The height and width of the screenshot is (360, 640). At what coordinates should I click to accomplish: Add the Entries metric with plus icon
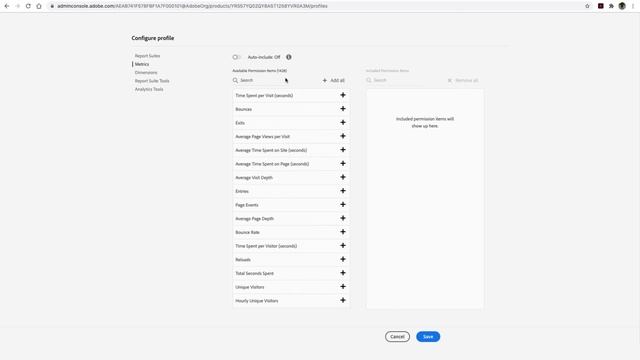[x=343, y=191]
